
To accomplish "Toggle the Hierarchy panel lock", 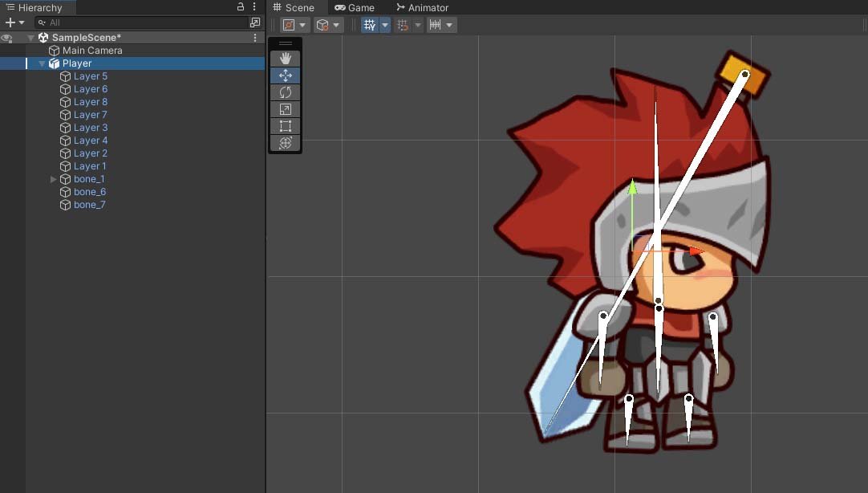I will (241, 7).
